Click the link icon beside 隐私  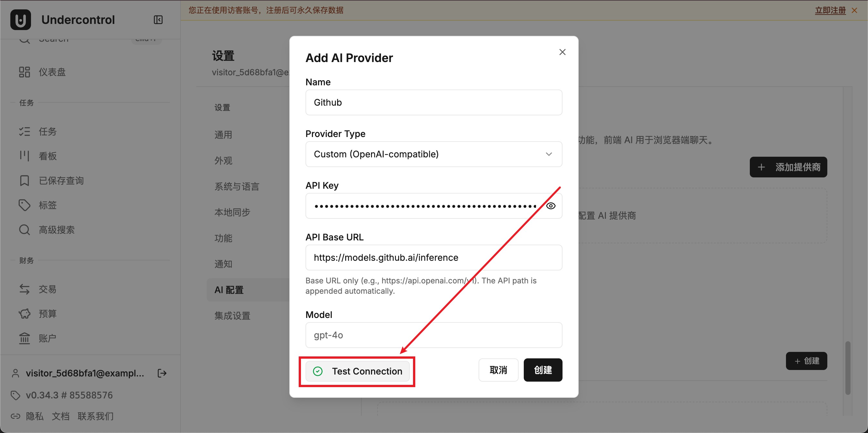[15, 416]
